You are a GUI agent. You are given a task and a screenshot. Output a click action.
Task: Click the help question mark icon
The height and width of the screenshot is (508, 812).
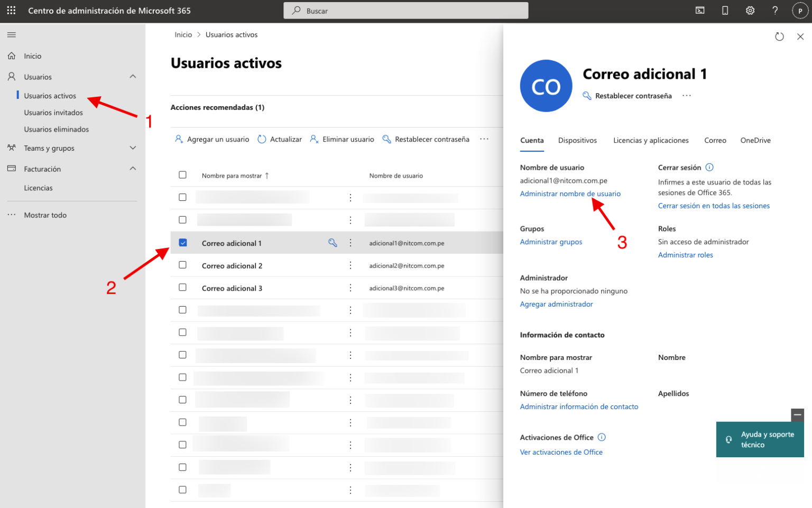774,10
